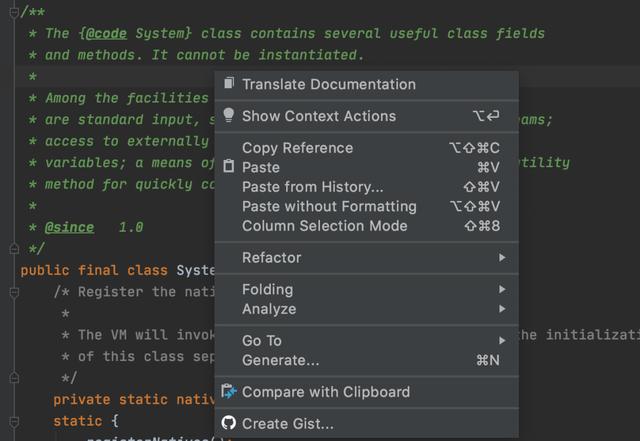Click the Translate Documentation icon
640x441 pixels.
(x=229, y=84)
